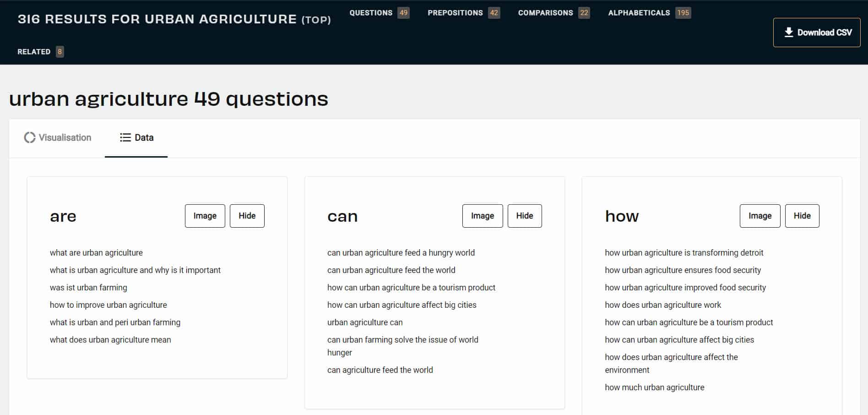Show Image view for the 'are' column
This screenshot has width=868, height=415.
click(x=204, y=215)
